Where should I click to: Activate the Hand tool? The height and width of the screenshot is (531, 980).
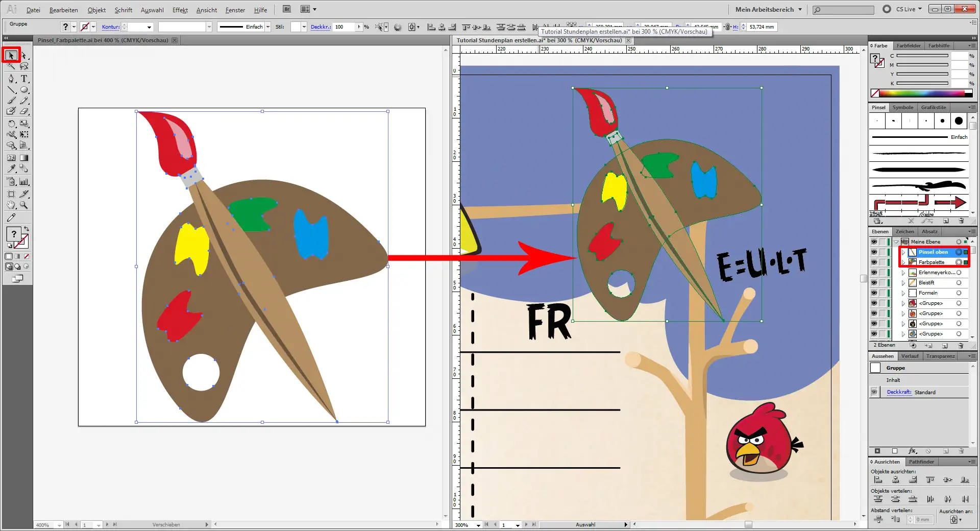coord(11,205)
